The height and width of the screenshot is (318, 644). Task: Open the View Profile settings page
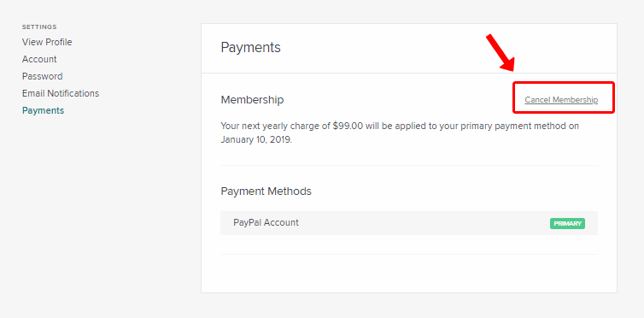(x=47, y=42)
